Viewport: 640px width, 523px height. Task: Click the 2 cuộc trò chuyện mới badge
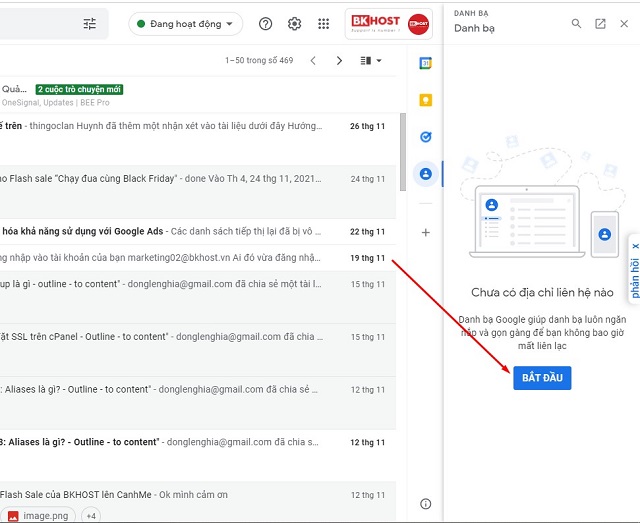(79, 89)
